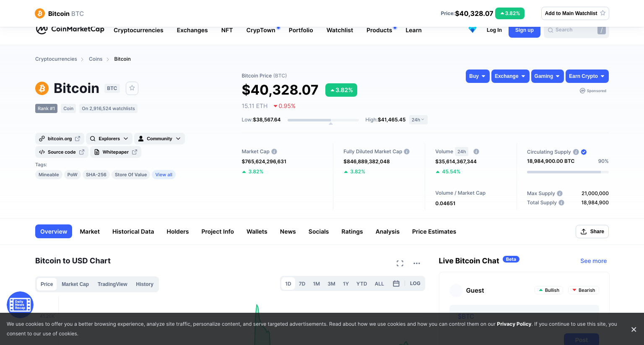Screen dimensions: 644x345
Task: Click the CoinMarketCap logo
Action: pos(70,29)
